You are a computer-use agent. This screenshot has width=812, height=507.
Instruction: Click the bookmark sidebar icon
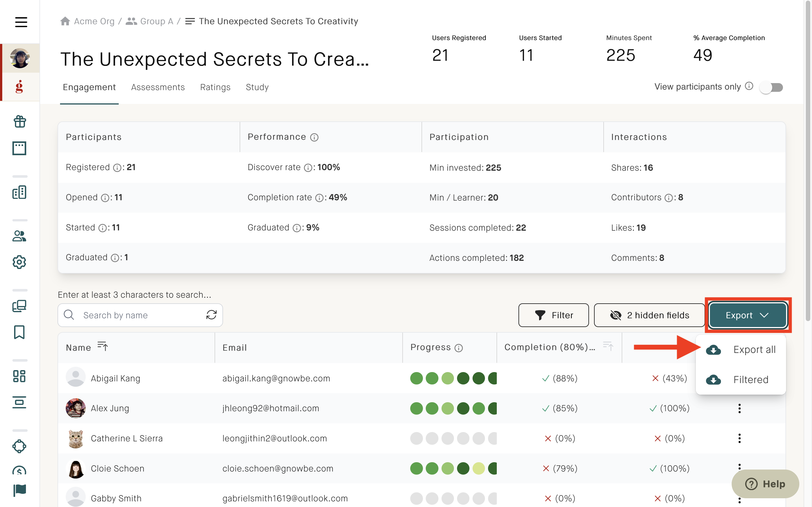[19, 332]
